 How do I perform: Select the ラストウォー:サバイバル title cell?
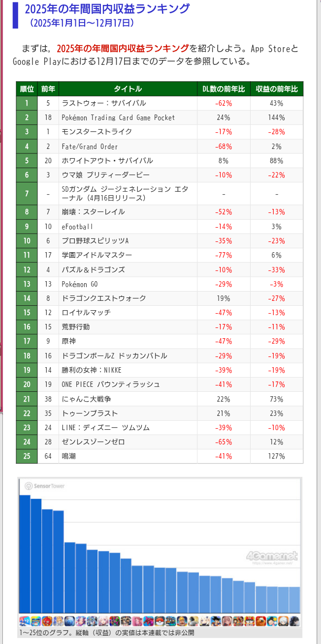tap(104, 103)
